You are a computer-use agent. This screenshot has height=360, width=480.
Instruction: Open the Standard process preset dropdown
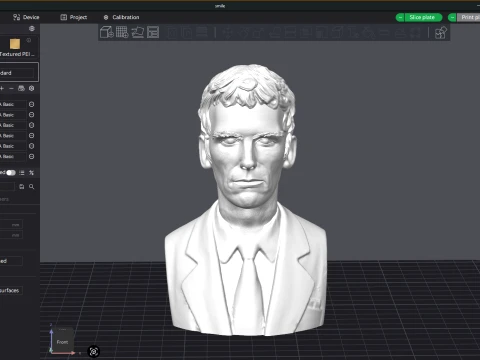[x=17, y=73]
